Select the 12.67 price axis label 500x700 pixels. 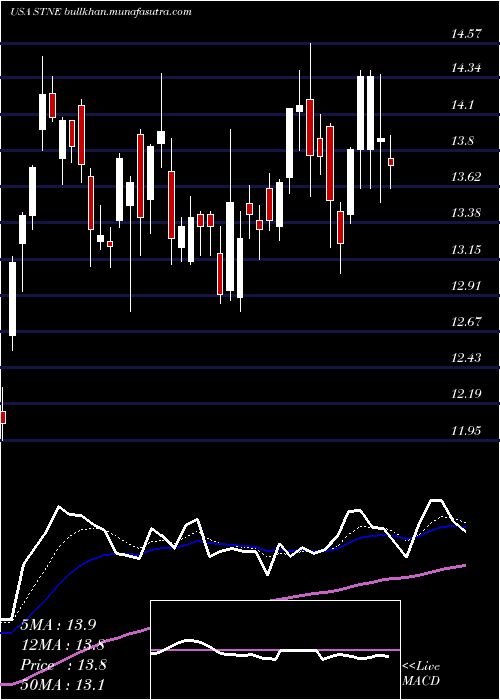[x=466, y=321]
